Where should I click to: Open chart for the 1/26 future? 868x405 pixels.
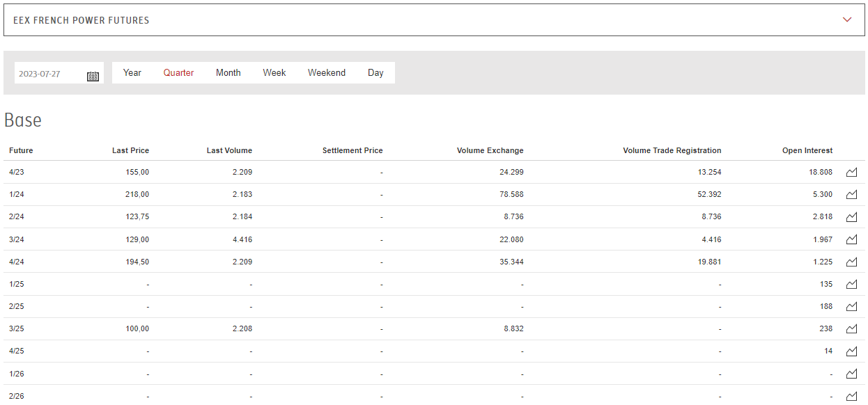point(851,374)
